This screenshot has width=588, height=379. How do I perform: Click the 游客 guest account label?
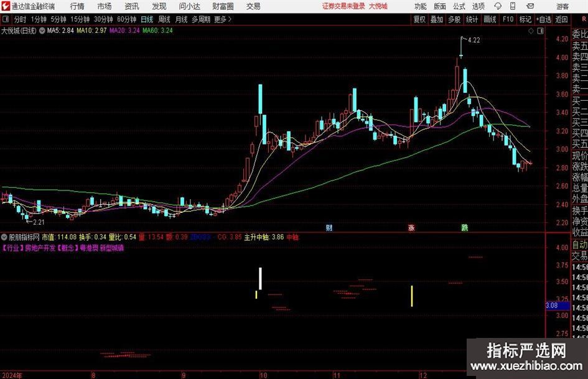tap(562, 6)
